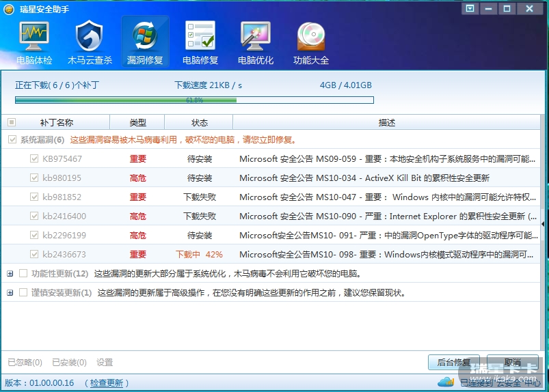
Task: Click the 正在下载(6/6)个补丁 text
Action: pos(57,85)
